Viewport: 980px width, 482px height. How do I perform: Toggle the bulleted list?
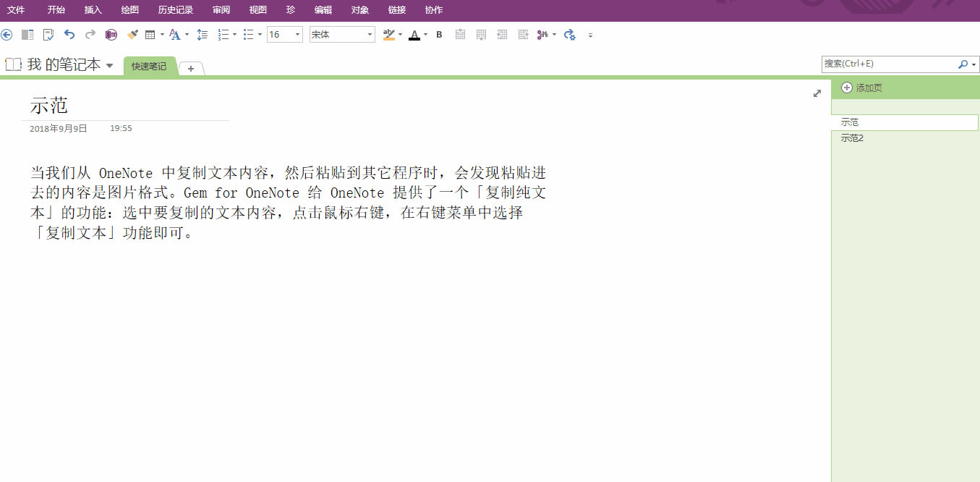tap(249, 34)
